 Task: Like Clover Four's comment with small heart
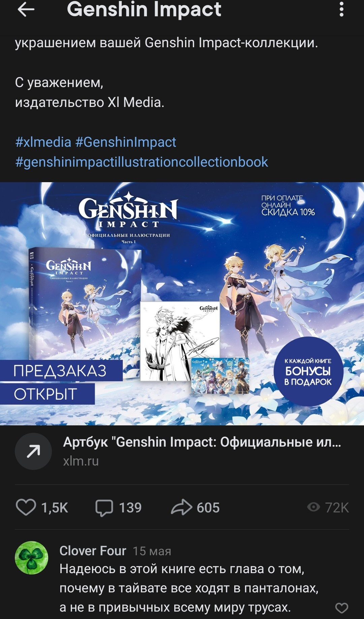pos(341,608)
